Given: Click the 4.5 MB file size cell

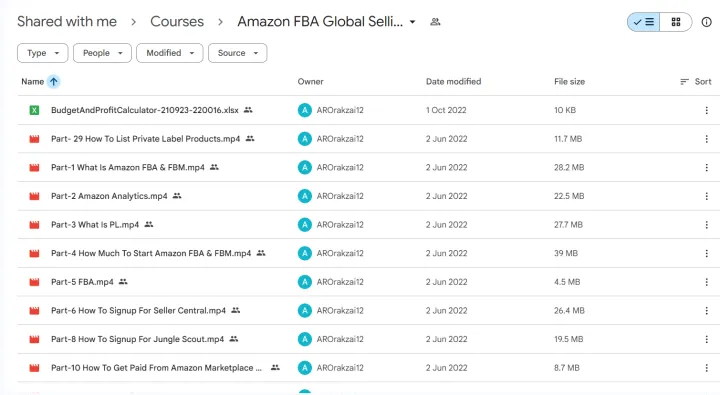Looking at the screenshot, I should pyautogui.click(x=567, y=282).
